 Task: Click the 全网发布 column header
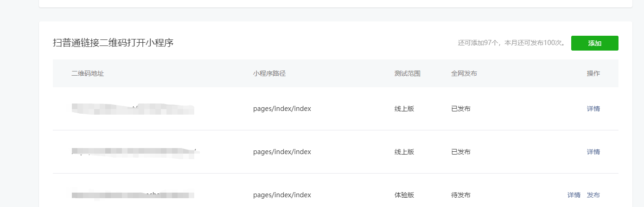464,73
